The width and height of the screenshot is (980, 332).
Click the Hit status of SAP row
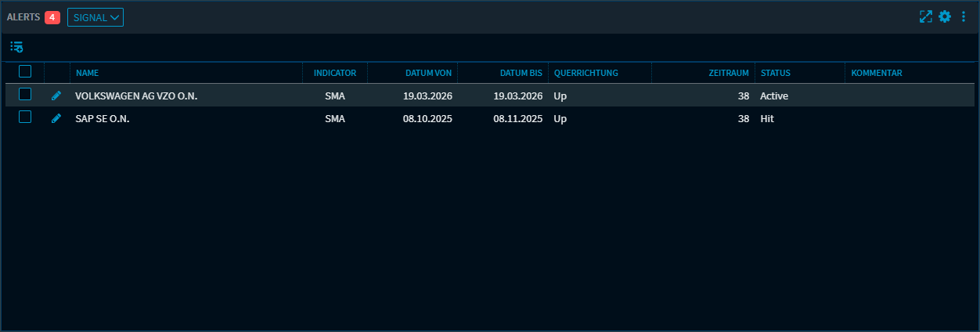(x=766, y=119)
